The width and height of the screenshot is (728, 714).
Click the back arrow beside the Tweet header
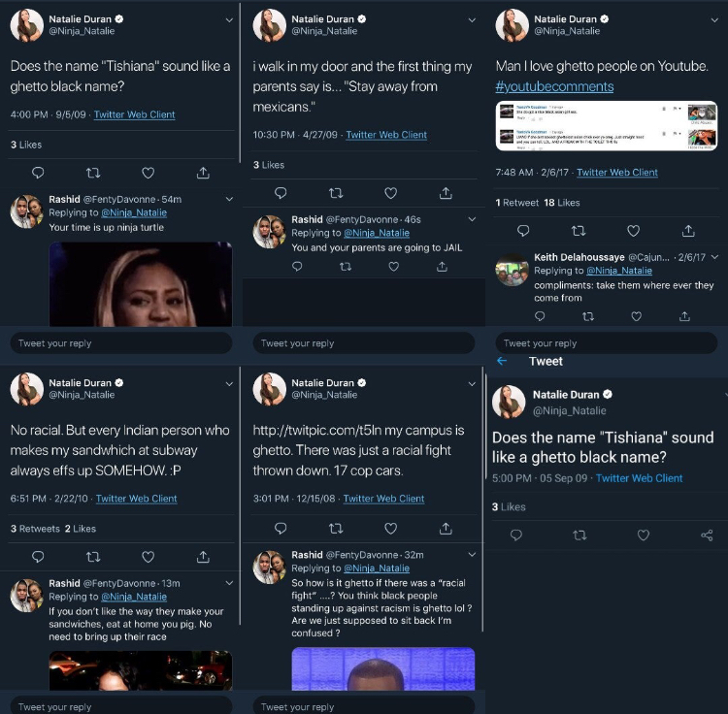[502, 361]
